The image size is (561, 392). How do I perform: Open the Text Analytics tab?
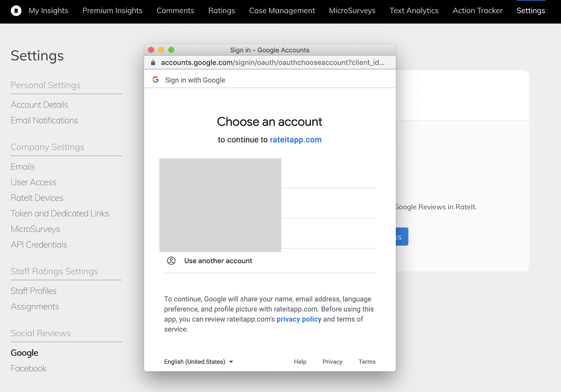[414, 11]
